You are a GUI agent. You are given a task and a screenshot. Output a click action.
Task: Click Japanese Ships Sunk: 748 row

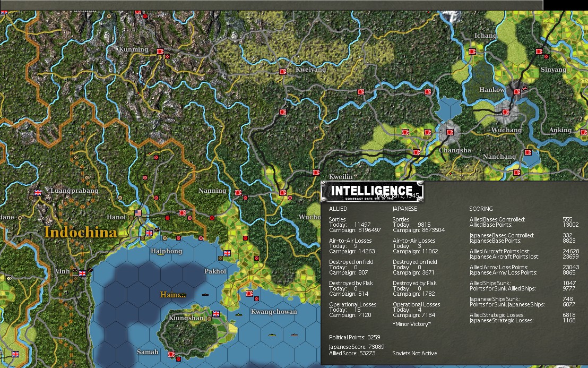tap(521, 299)
